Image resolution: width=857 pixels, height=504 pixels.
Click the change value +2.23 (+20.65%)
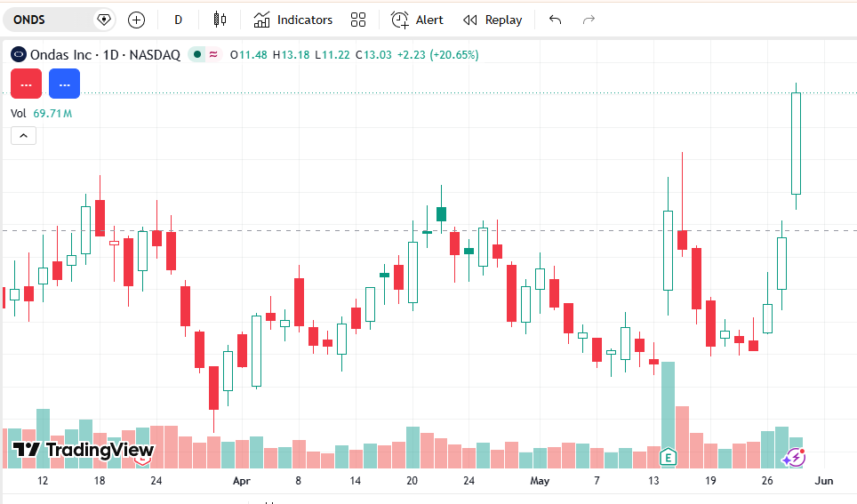coord(437,54)
